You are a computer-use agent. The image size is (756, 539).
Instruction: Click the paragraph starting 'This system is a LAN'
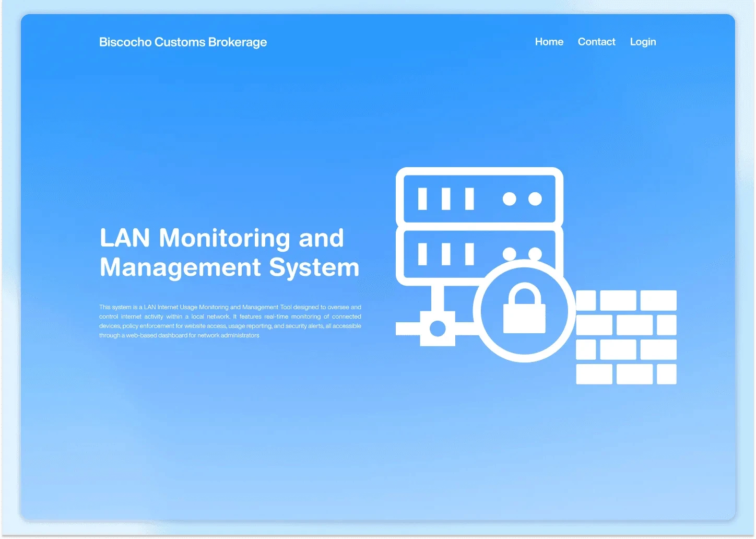(230, 321)
